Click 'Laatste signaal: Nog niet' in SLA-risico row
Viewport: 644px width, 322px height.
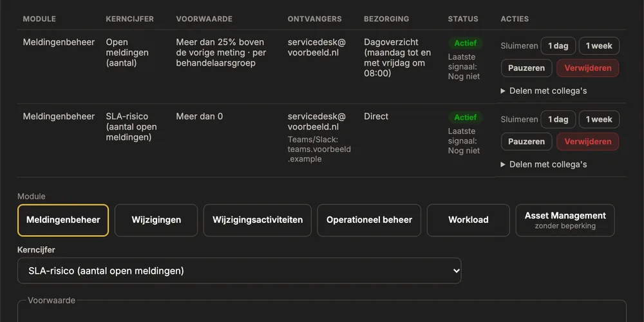click(464, 141)
